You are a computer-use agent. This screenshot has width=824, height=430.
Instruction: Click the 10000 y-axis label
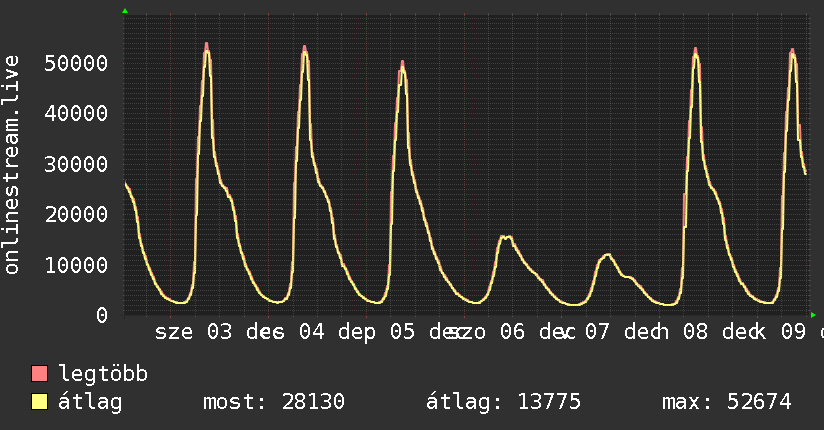click(76, 265)
